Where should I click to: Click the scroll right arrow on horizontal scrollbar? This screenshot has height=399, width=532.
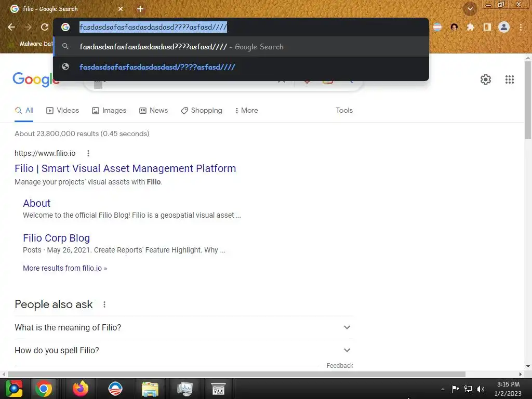coord(521,374)
